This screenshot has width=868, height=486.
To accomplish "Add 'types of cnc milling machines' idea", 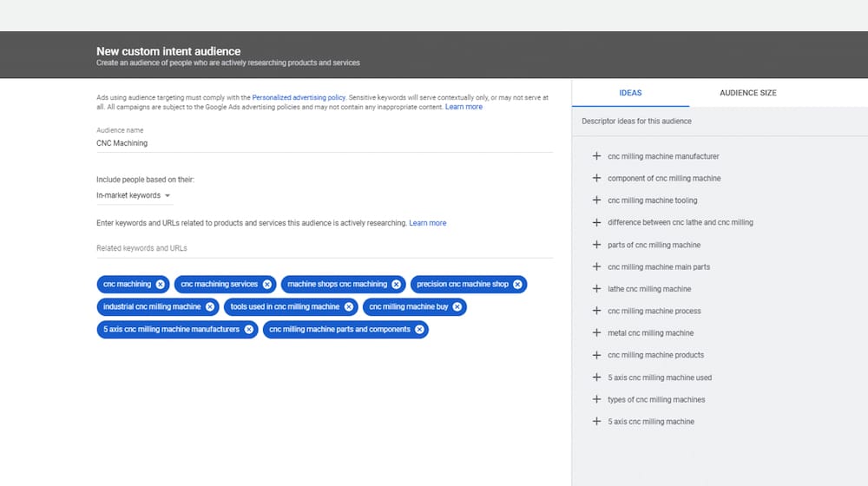I will pyautogui.click(x=596, y=399).
